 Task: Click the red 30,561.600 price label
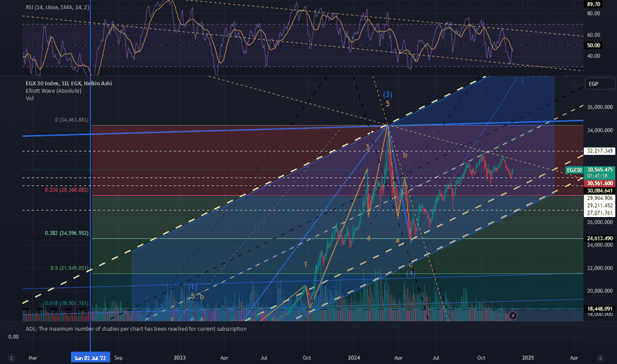coord(600,183)
